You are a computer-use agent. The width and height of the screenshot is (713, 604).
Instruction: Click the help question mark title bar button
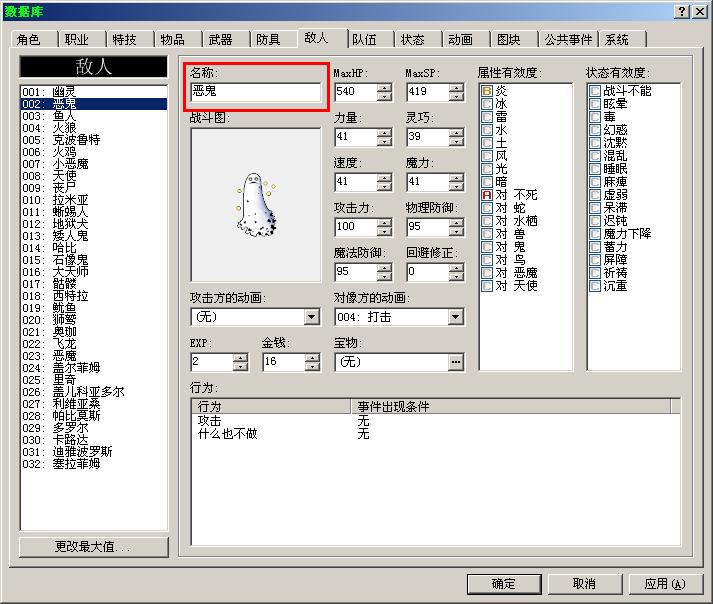[681, 11]
